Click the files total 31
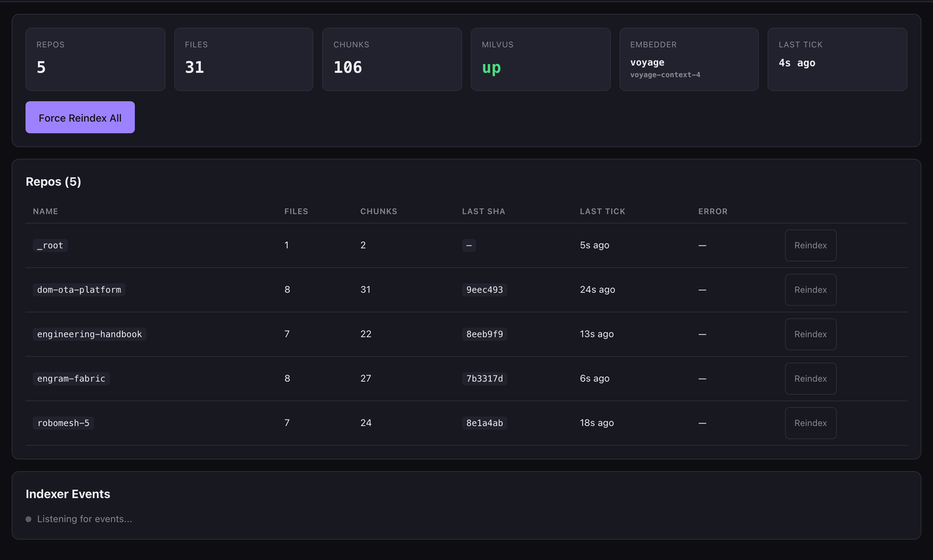 [194, 67]
